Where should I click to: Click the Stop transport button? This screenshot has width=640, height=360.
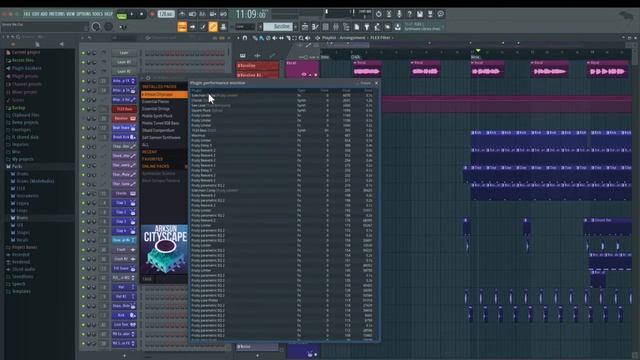(142, 14)
